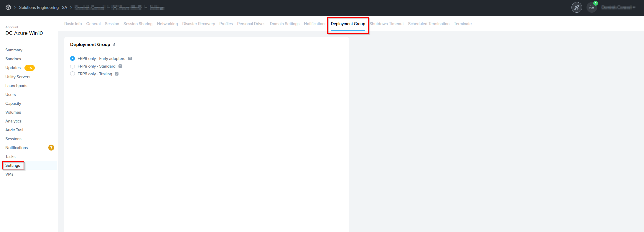The height and width of the screenshot is (232, 644).
Task: Open the Launchpads sidebar item
Action: (16, 86)
